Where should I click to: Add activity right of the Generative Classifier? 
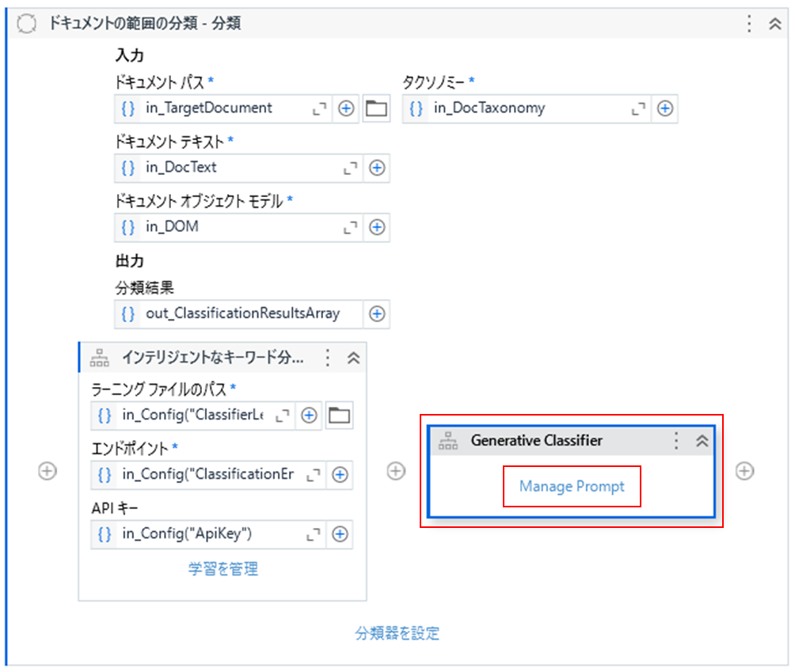[744, 471]
